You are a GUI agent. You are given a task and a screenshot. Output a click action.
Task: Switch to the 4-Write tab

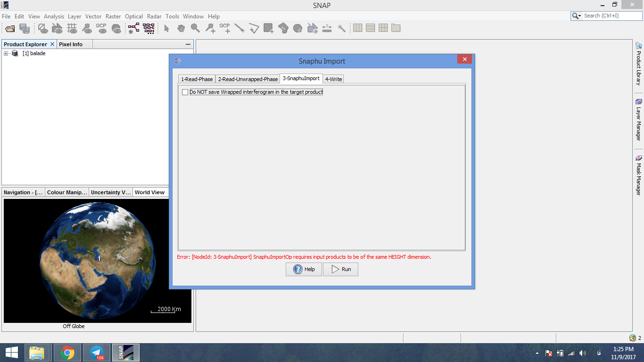point(334,79)
